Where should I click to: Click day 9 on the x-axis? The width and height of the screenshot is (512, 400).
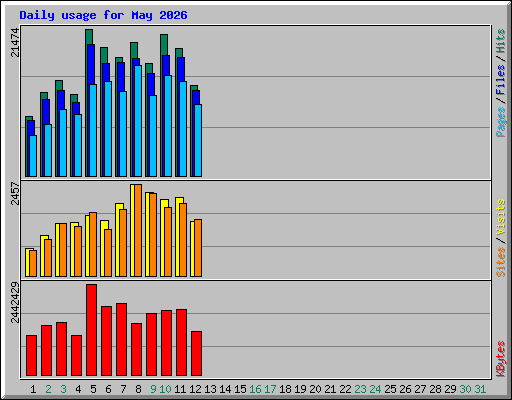pyautogui.click(x=153, y=389)
